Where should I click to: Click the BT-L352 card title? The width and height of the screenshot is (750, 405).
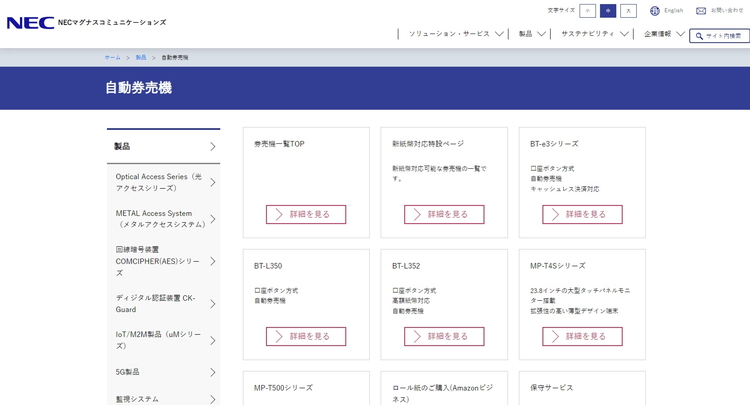[406, 266]
